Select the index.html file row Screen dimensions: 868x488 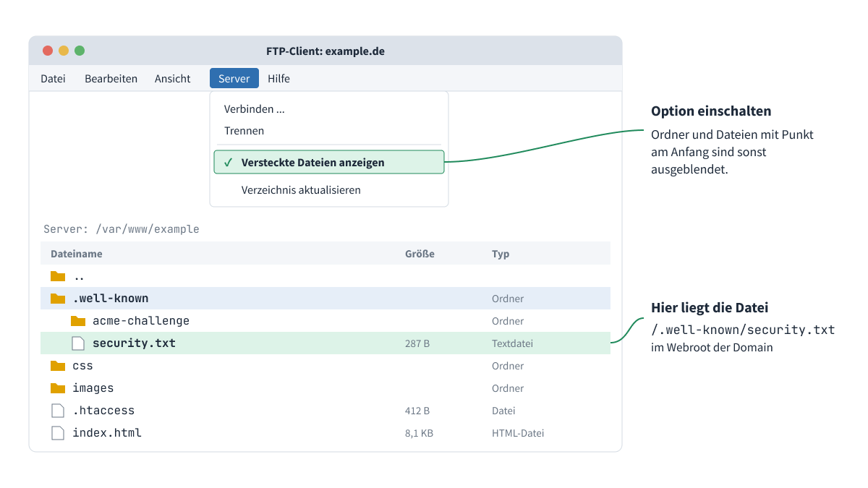pyautogui.click(x=325, y=433)
